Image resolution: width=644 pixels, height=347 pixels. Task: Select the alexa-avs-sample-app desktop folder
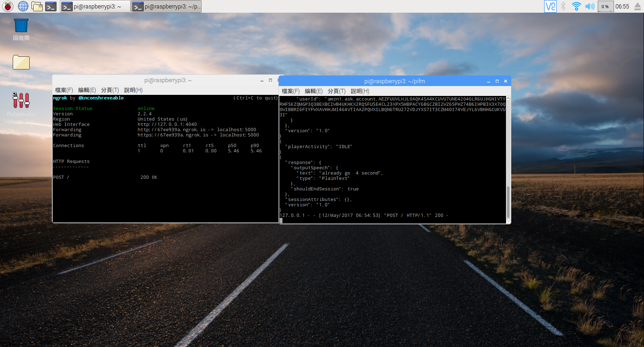click(x=21, y=71)
